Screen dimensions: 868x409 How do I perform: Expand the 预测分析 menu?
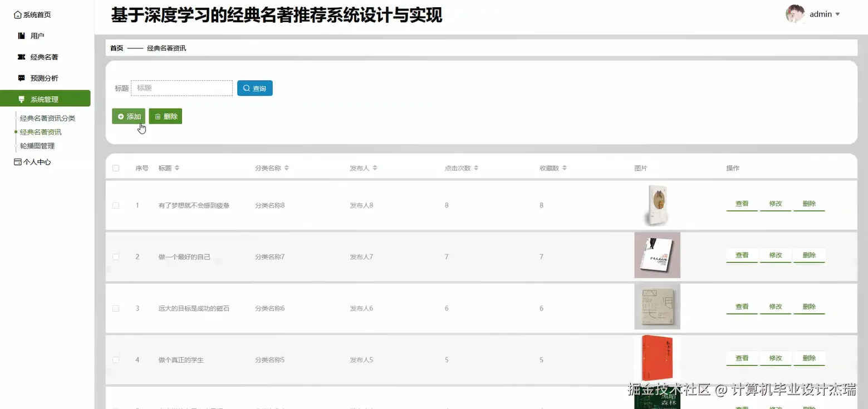coord(45,78)
